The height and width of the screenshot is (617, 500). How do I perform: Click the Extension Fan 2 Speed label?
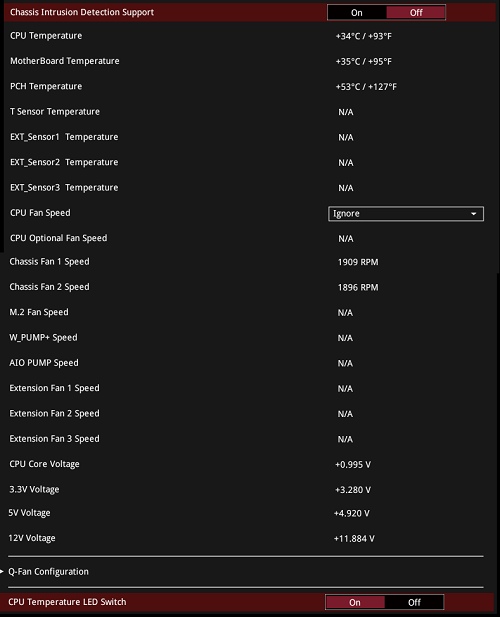[54, 414]
